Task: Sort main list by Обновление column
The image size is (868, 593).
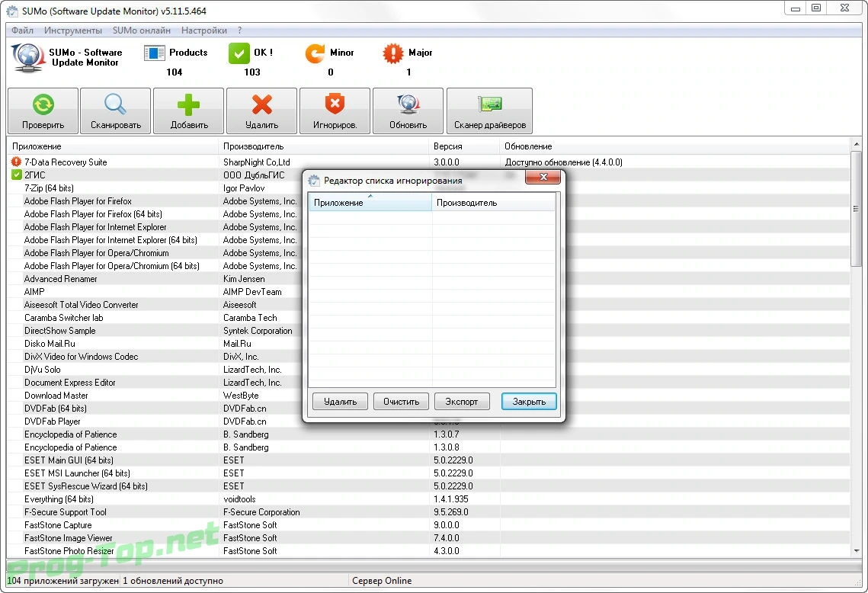Action: [674, 146]
